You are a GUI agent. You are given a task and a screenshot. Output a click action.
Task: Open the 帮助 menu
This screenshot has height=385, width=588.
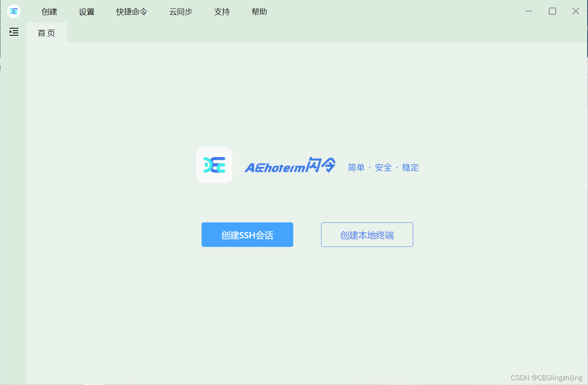(259, 12)
